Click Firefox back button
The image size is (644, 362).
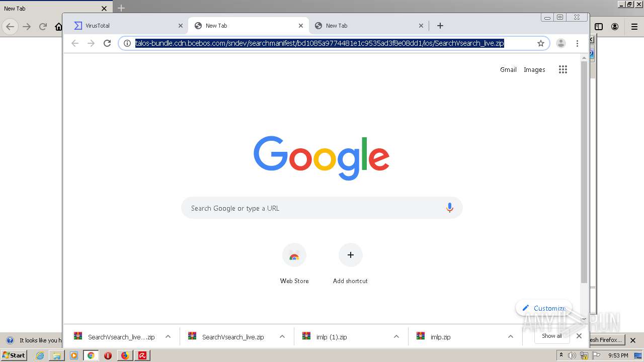(10, 27)
